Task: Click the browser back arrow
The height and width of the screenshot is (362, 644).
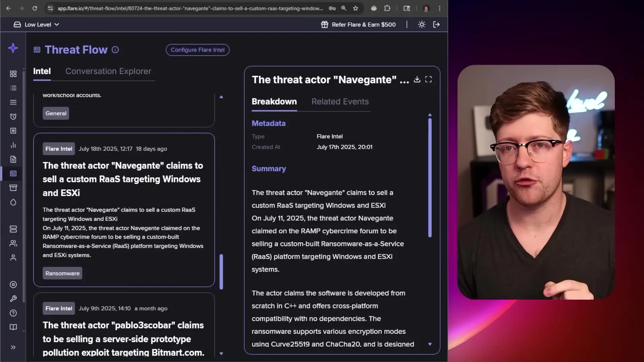Action: (x=8, y=8)
